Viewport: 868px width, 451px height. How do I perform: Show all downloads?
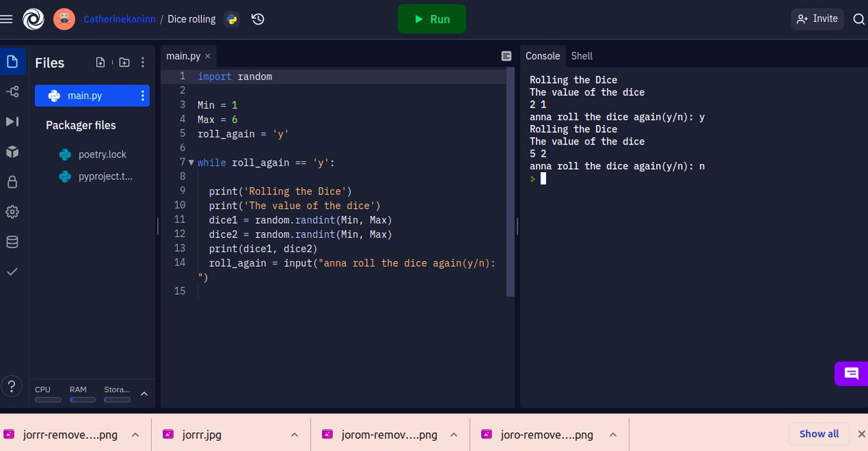pyautogui.click(x=819, y=434)
